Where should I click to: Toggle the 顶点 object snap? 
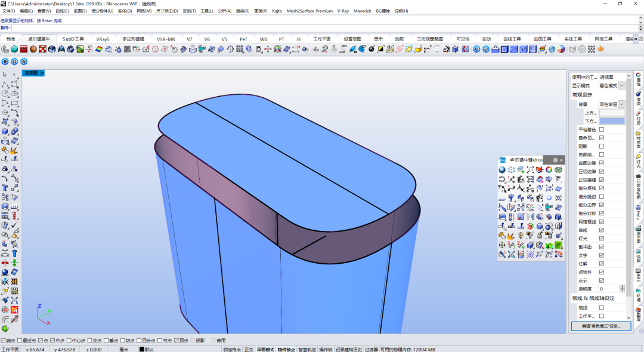(x=176, y=341)
